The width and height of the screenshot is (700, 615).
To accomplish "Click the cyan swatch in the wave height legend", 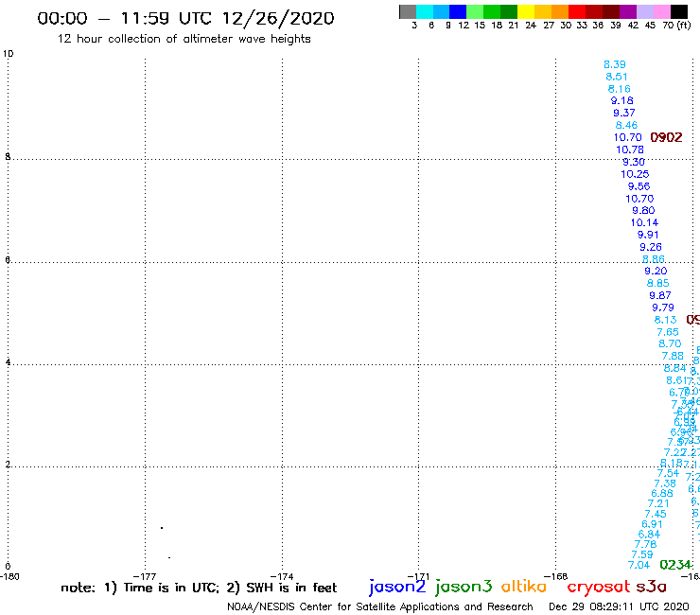I will (424, 11).
